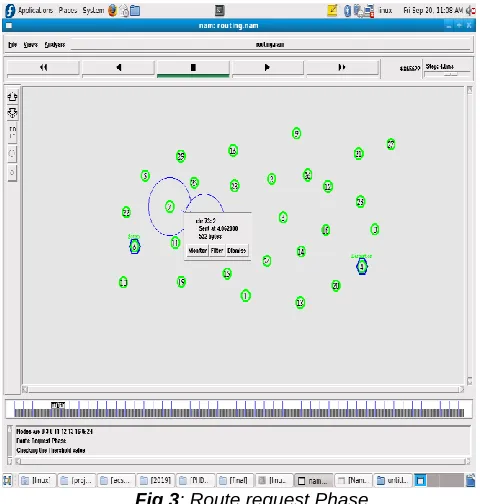This screenshot has width=480, height=504.
Task: Open the File menu
Action: pos(12,45)
